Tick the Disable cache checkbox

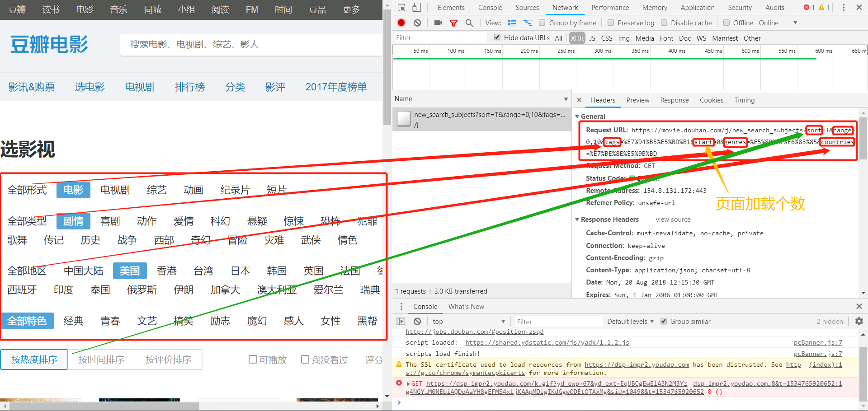point(664,23)
